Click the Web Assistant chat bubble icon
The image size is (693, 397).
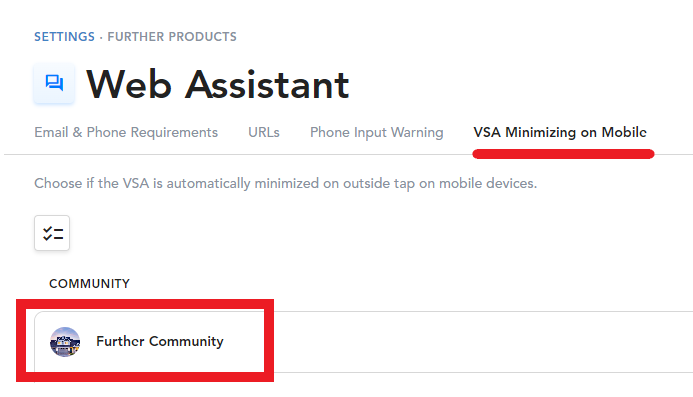click(54, 83)
